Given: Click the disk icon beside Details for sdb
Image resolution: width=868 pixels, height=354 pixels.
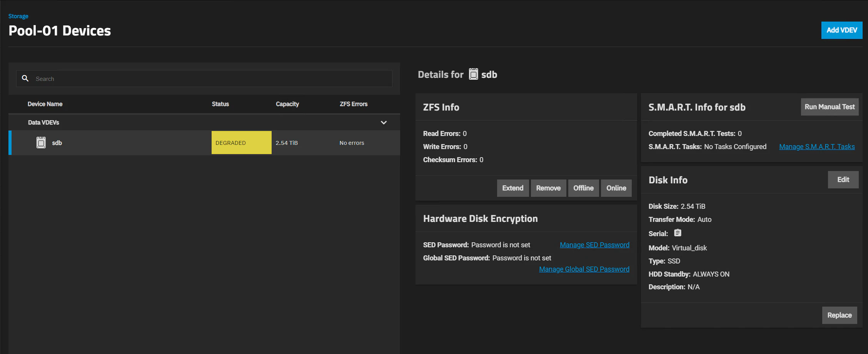Looking at the screenshot, I should 473,74.
